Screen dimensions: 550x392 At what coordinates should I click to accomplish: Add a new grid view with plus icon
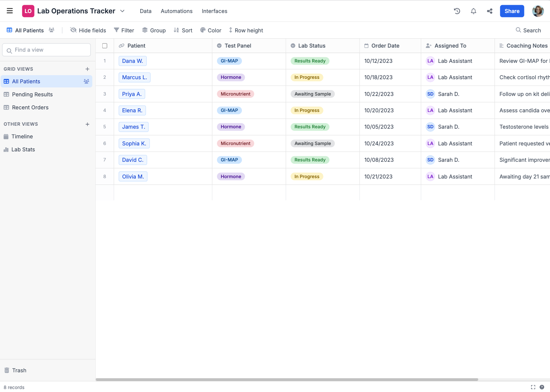pos(87,69)
